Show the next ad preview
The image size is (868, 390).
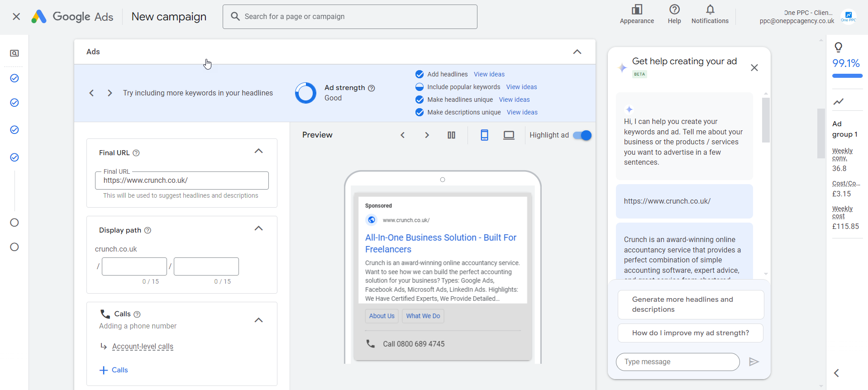[x=427, y=135]
